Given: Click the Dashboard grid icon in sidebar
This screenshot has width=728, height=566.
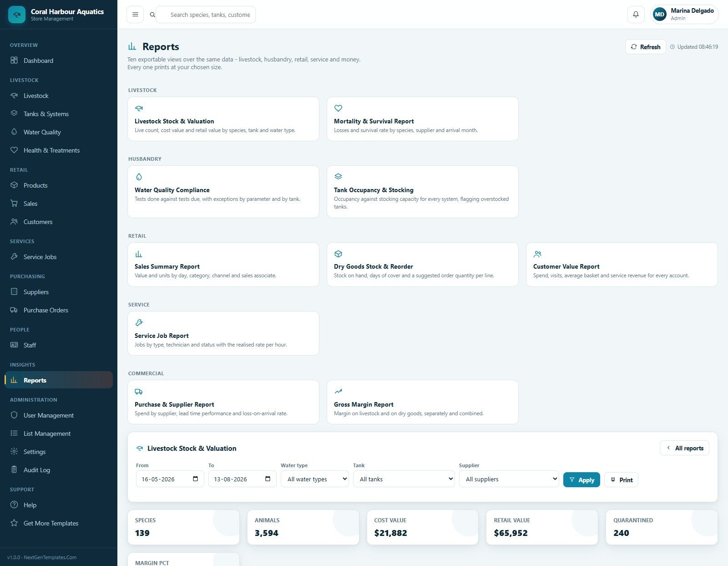Looking at the screenshot, I should [x=14, y=60].
